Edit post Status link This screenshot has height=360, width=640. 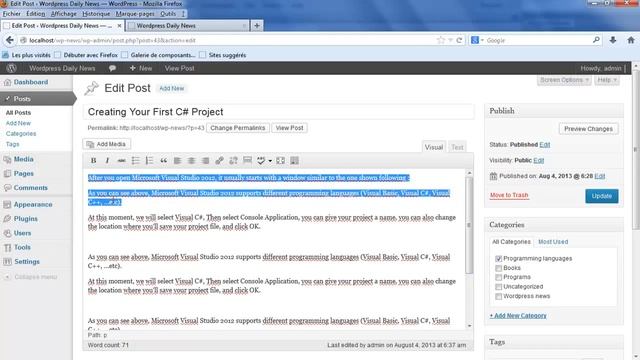544,145
